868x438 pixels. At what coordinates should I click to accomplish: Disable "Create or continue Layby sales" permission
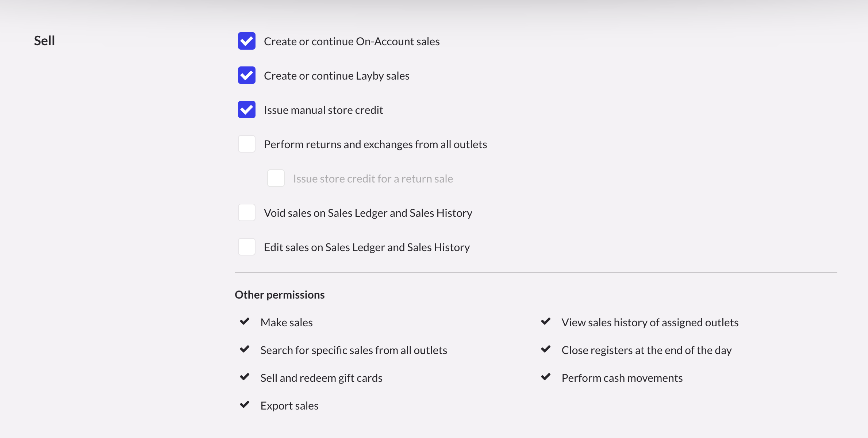[246, 75]
